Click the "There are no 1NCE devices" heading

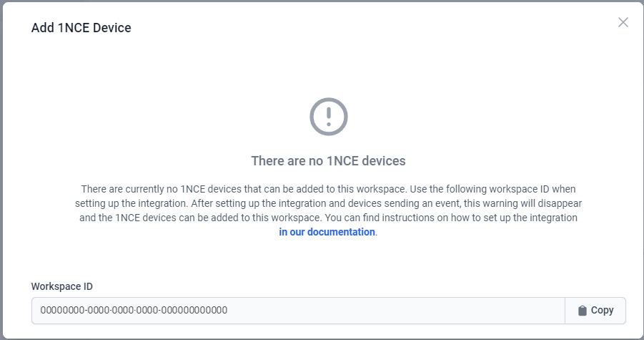(x=328, y=161)
